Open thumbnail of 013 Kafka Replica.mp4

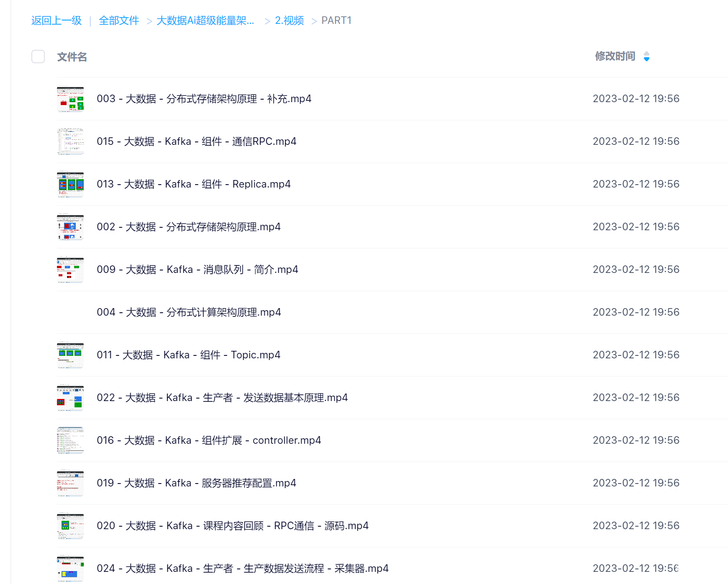tap(70, 184)
